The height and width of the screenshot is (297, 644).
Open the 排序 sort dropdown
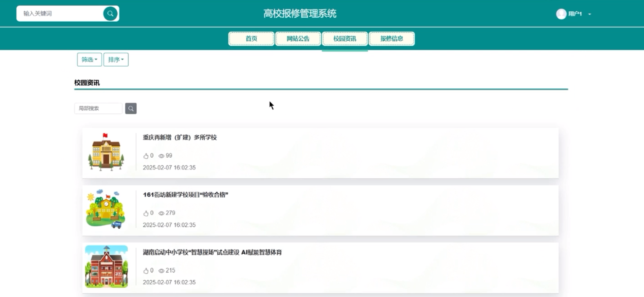116,60
